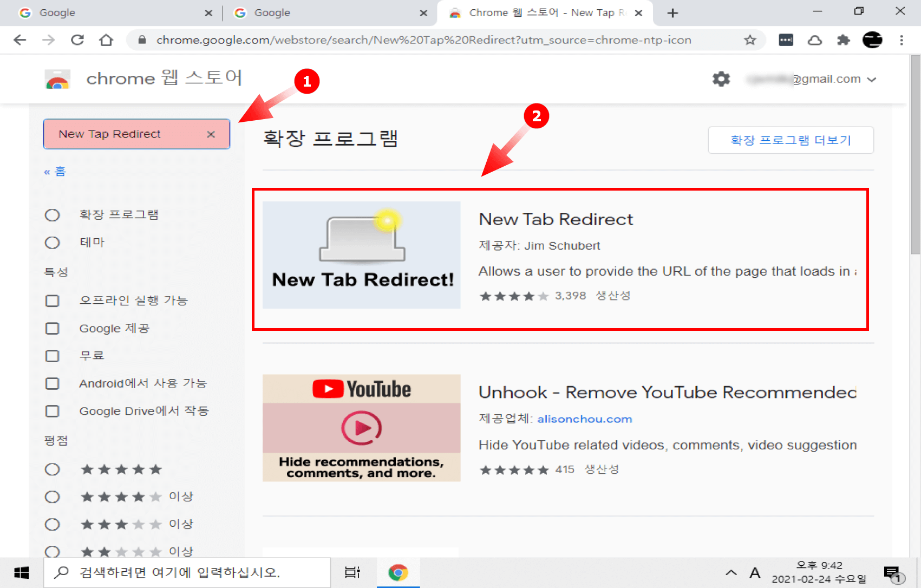Open the Unhook Remove YouTube Recommended title

coord(668,392)
